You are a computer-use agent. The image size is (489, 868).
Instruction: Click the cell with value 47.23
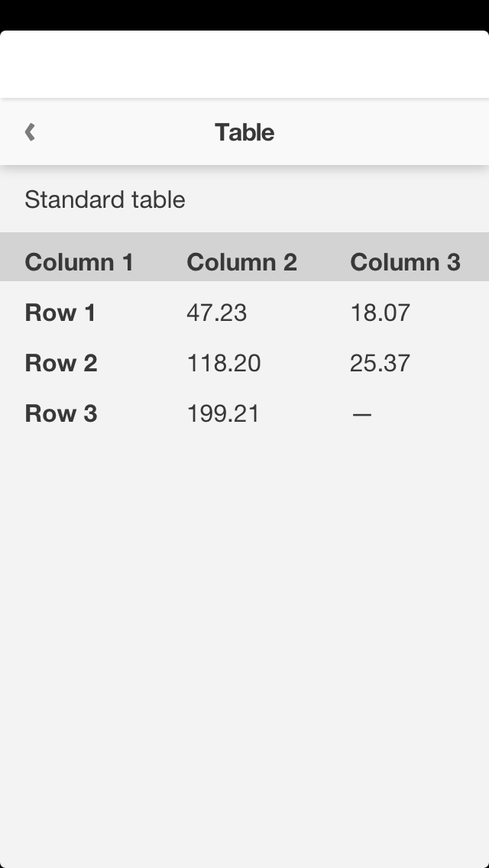pyautogui.click(x=217, y=313)
